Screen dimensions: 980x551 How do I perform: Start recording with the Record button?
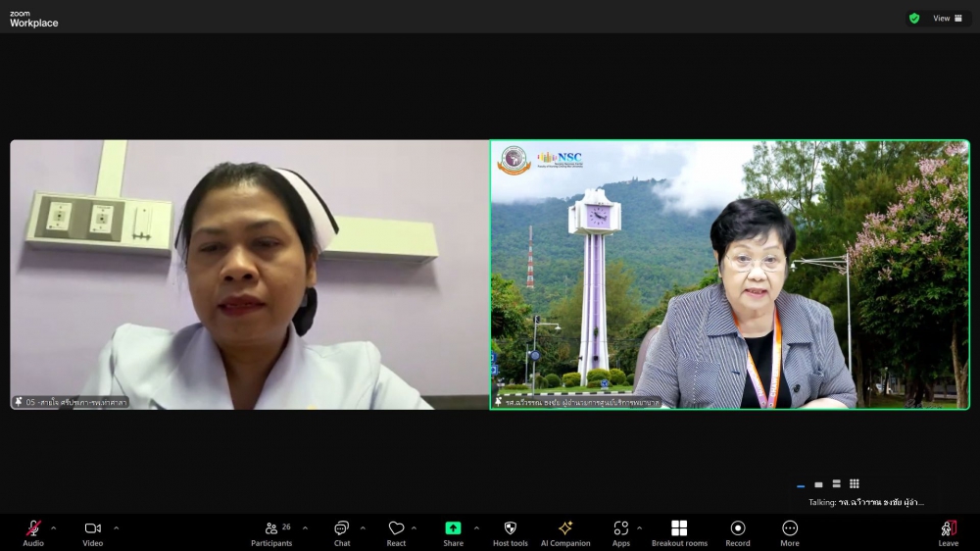coord(738,528)
